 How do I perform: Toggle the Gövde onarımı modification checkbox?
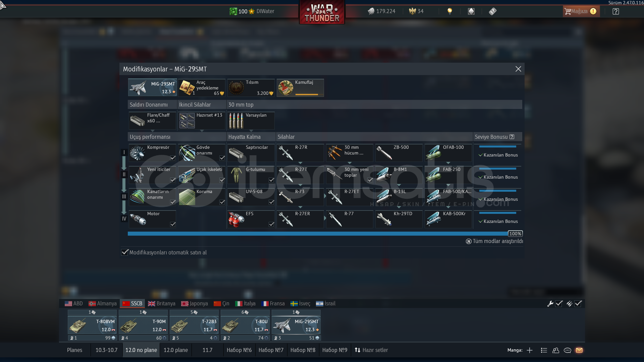point(222,158)
